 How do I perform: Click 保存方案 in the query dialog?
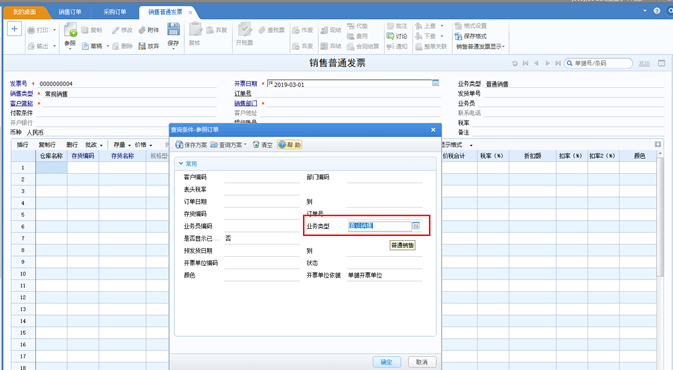[191, 145]
